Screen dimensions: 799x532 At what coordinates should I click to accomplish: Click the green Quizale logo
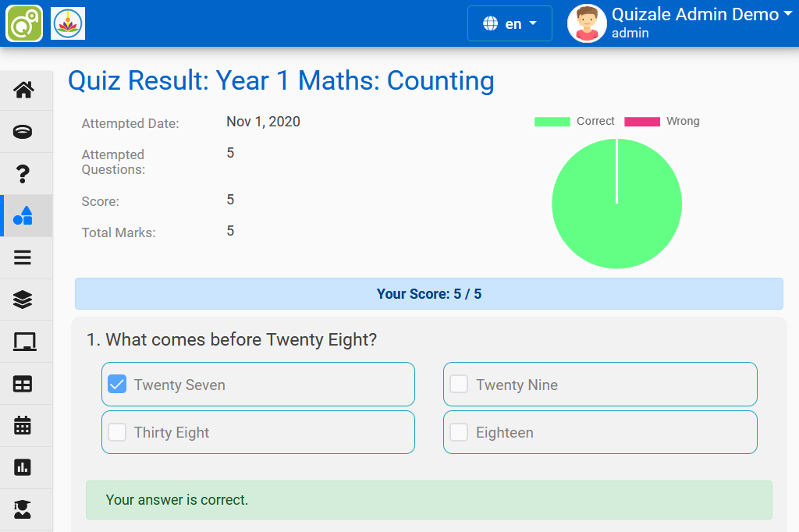point(24,23)
